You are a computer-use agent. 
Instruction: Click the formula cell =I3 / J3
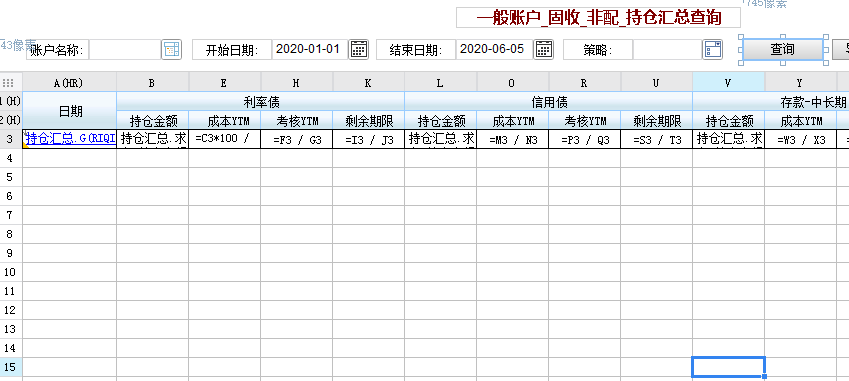point(369,139)
